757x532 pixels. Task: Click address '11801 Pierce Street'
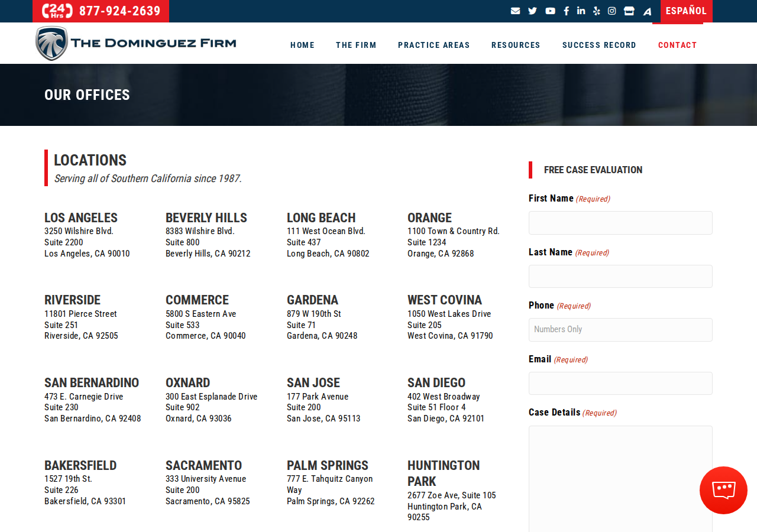[80, 314]
